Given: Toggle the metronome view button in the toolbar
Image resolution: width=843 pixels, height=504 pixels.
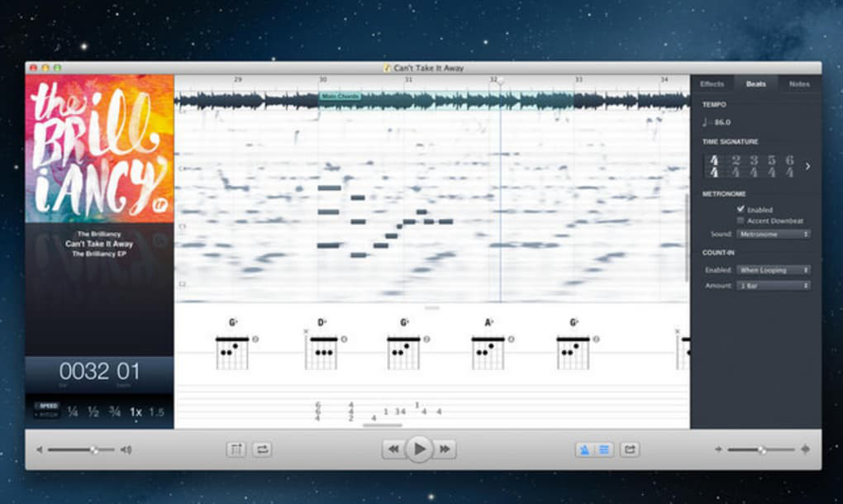Looking at the screenshot, I should [584, 449].
